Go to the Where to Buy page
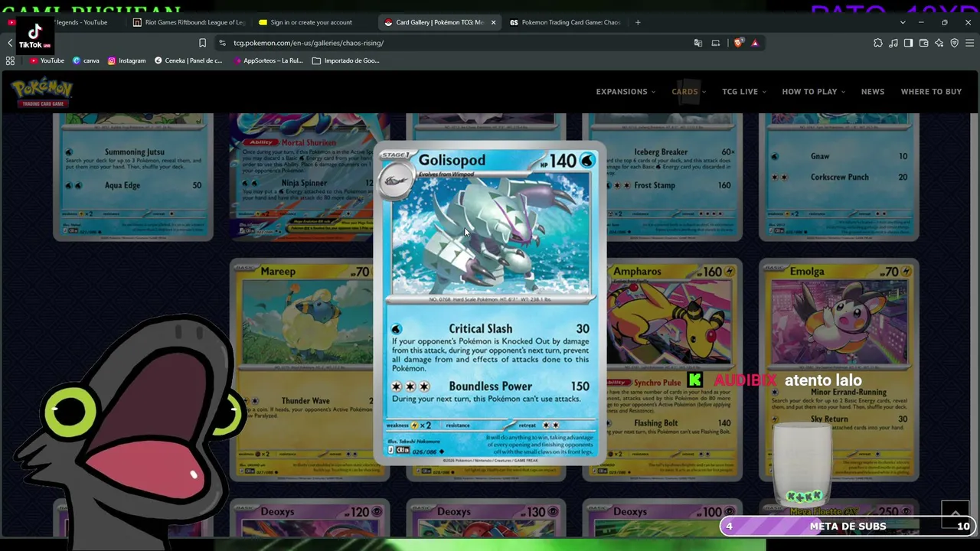Screen dimensions: 980x551 931,92
